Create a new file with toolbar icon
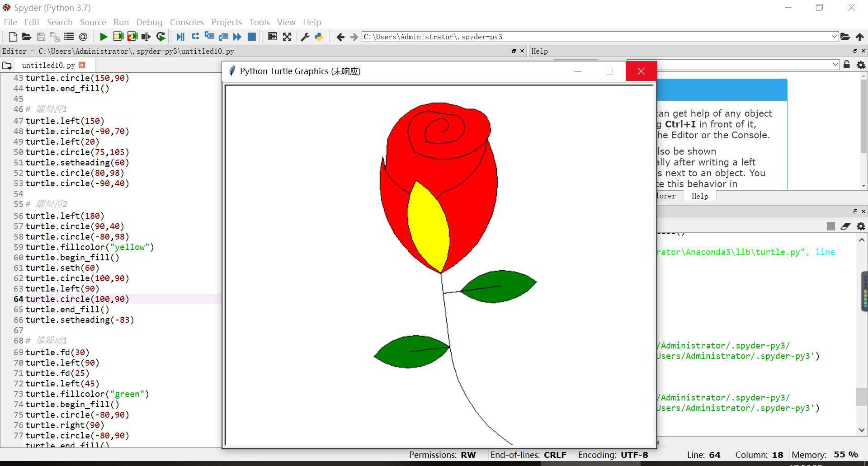The width and height of the screenshot is (868, 466). 13,37
